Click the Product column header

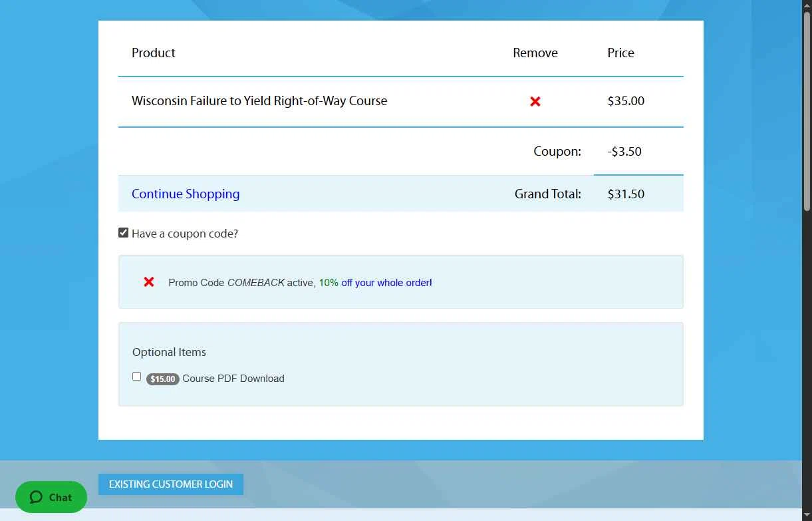[154, 53]
